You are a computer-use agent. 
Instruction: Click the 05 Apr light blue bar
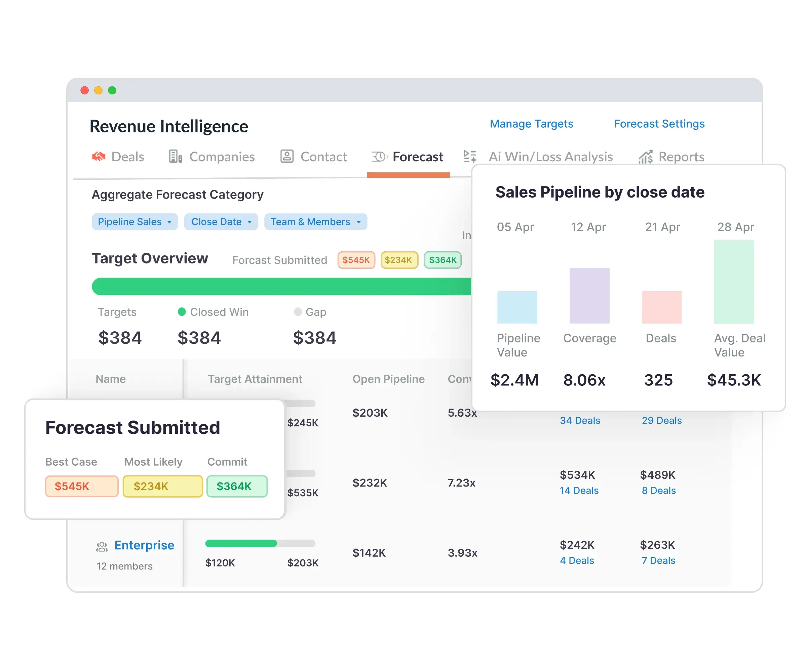(x=517, y=307)
